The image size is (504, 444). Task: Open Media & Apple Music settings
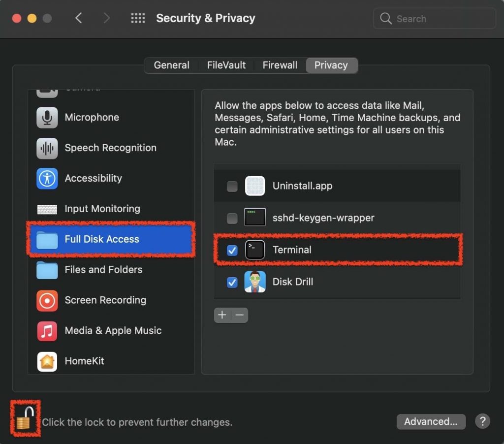[x=113, y=331]
